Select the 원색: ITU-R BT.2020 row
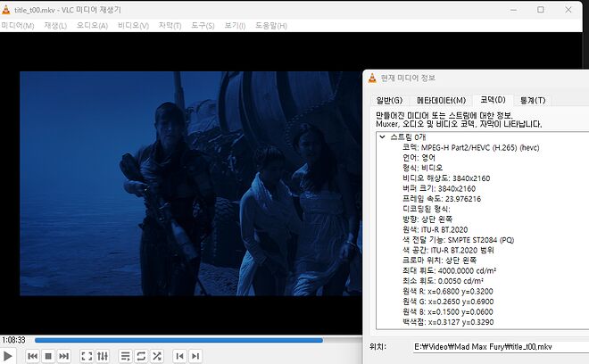Viewport: 589px width, 364px height. coord(435,229)
